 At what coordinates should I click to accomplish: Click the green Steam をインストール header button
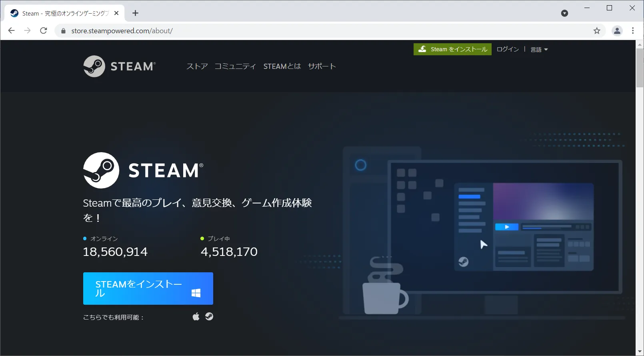(452, 49)
